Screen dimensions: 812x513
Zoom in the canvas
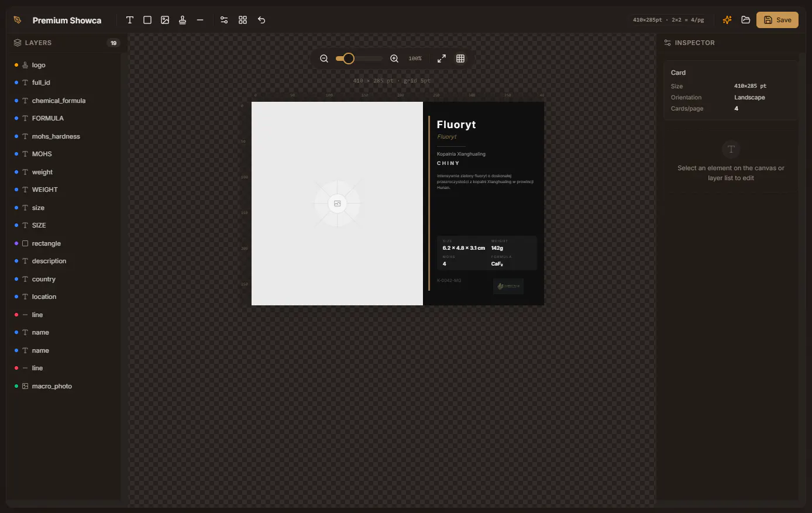pyautogui.click(x=394, y=58)
